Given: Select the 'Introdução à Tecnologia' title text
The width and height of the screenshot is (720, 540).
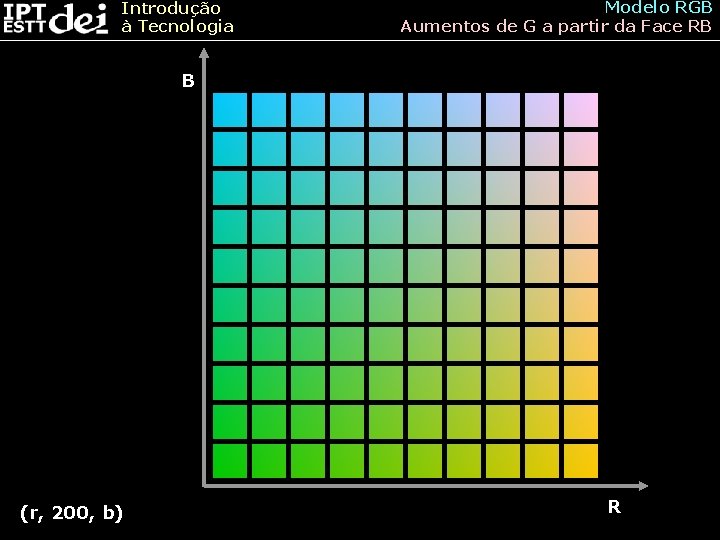Looking at the screenshot, I should 177,17.
